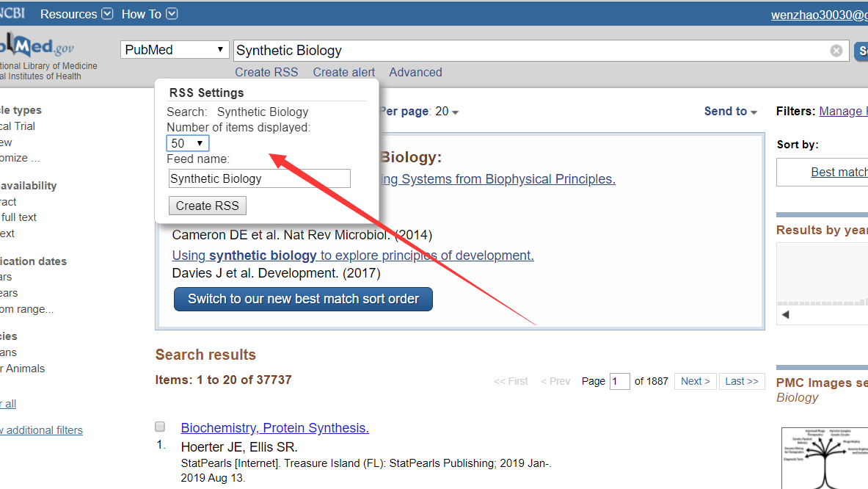Image resolution: width=868 pixels, height=489 pixels.
Task: Go to the Next results page
Action: coord(695,381)
